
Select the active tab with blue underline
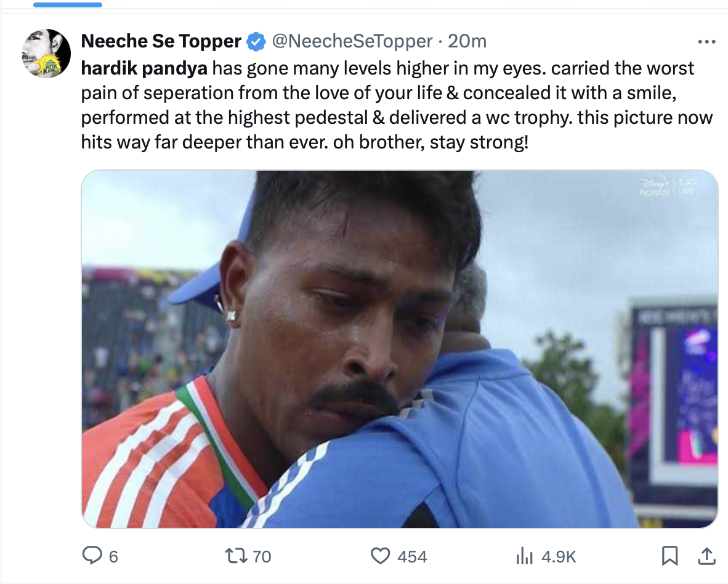(x=67, y=4)
